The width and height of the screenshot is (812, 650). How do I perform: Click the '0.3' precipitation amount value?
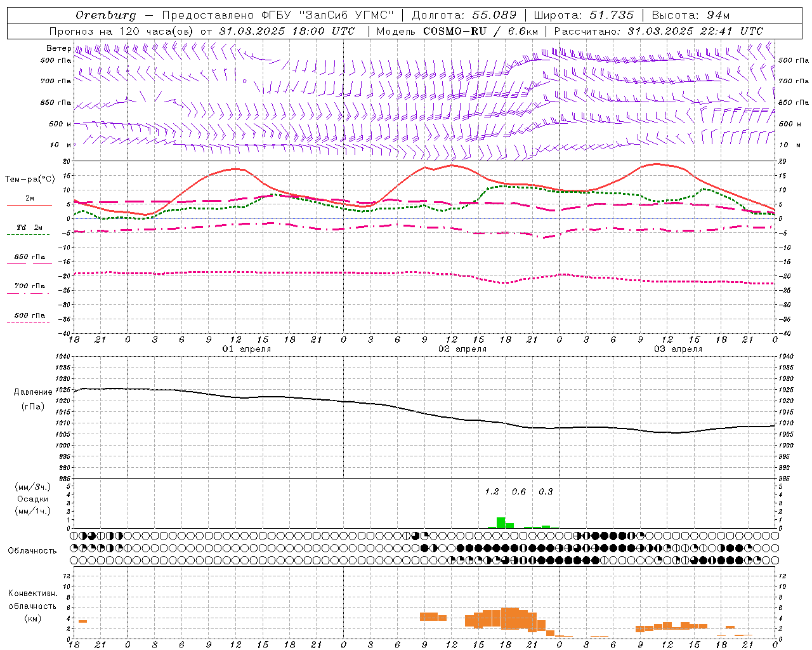click(546, 491)
